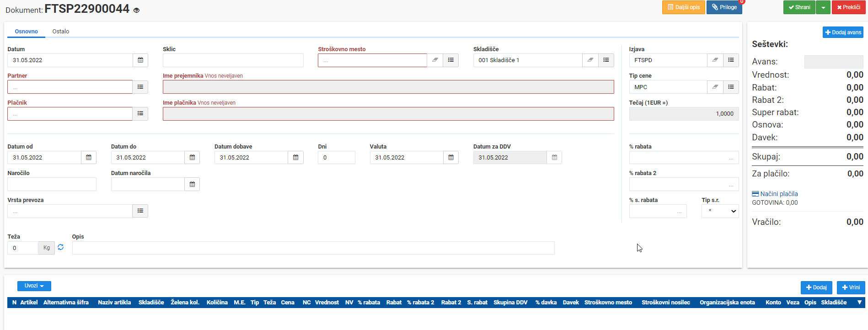Click the Daljši opis button
Viewport: 868px width, 330px height.
pyautogui.click(x=683, y=7)
